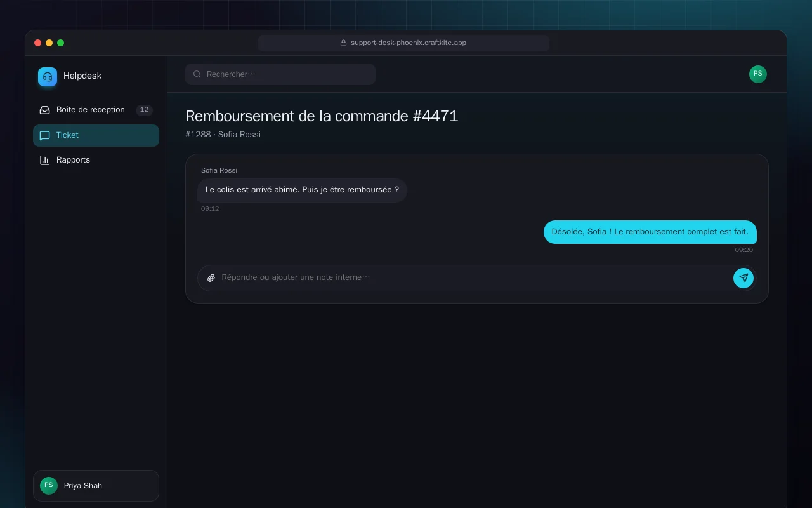Open Priya Shah profile card
Viewport: 812px width, 508px height.
pyautogui.click(x=96, y=486)
